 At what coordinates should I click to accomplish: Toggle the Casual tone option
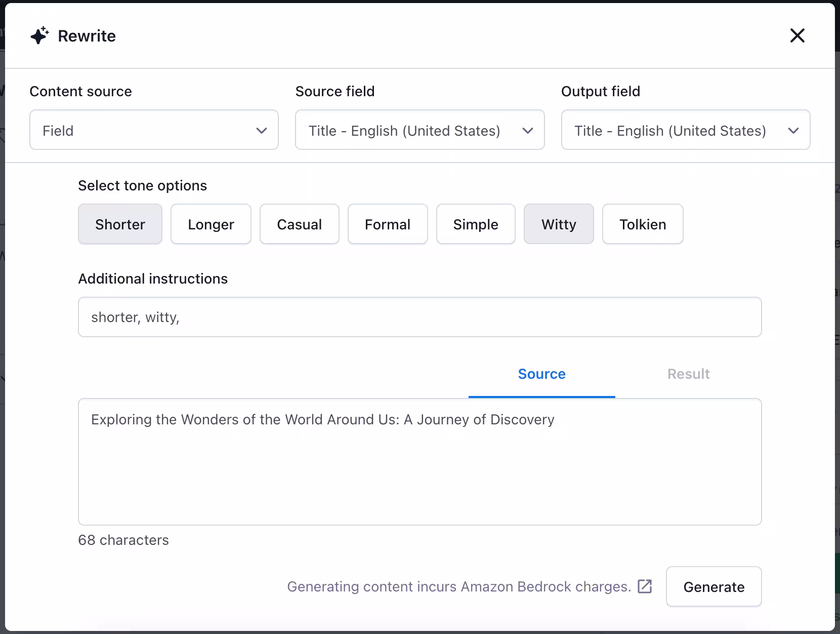300,224
